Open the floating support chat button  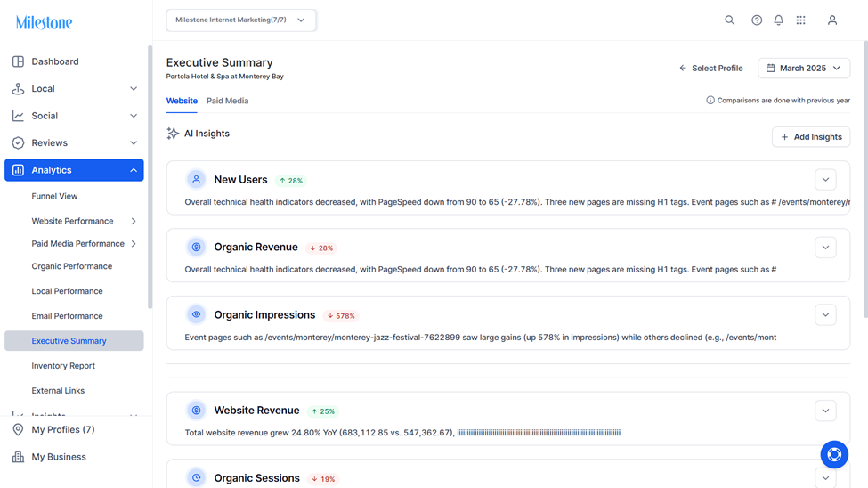click(834, 455)
